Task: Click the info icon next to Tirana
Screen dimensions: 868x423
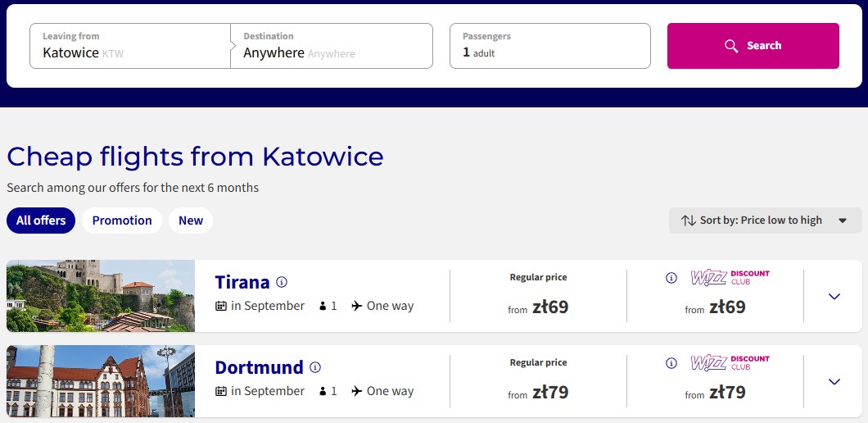Action: (282, 282)
